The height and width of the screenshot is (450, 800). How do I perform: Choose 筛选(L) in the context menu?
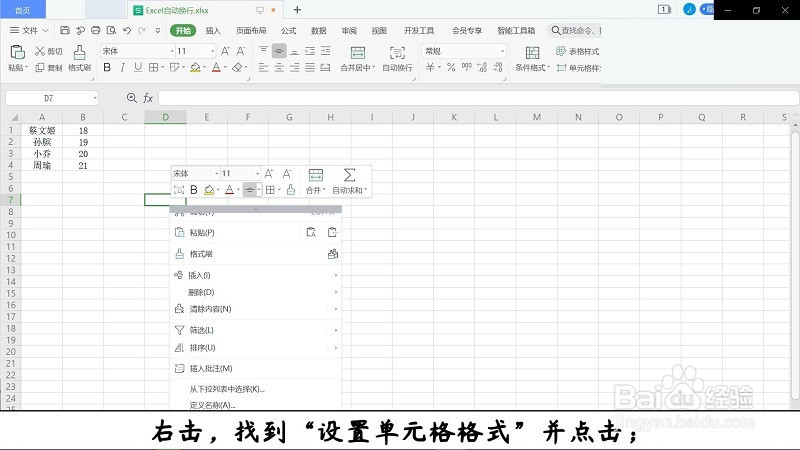tap(256, 331)
